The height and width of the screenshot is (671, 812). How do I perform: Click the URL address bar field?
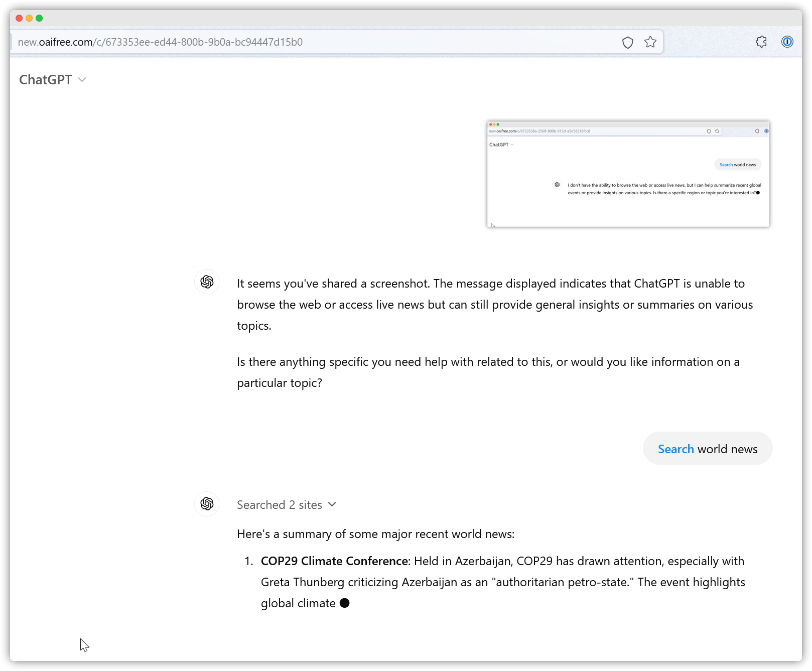click(x=316, y=42)
